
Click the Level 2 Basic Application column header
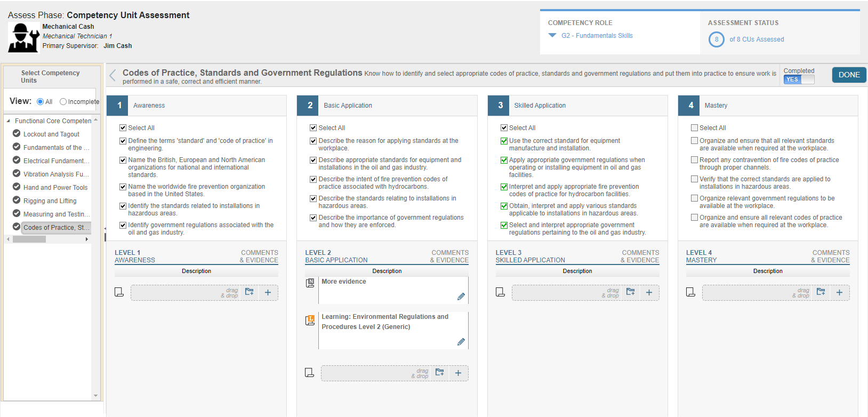point(387,106)
